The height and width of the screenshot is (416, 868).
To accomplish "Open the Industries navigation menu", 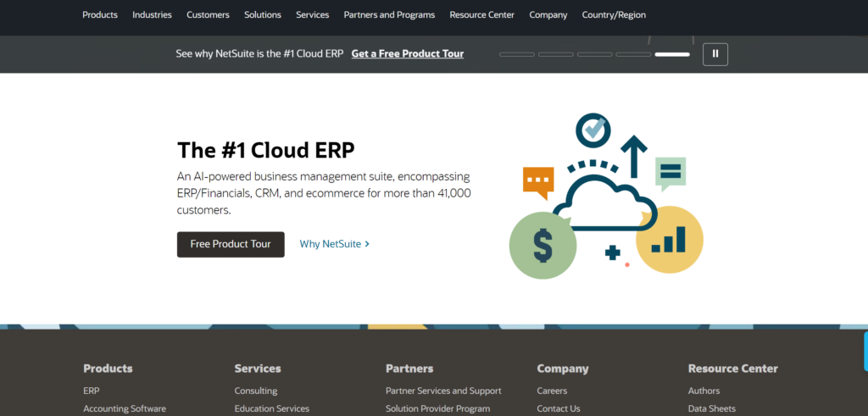I will tap(152, 14).
